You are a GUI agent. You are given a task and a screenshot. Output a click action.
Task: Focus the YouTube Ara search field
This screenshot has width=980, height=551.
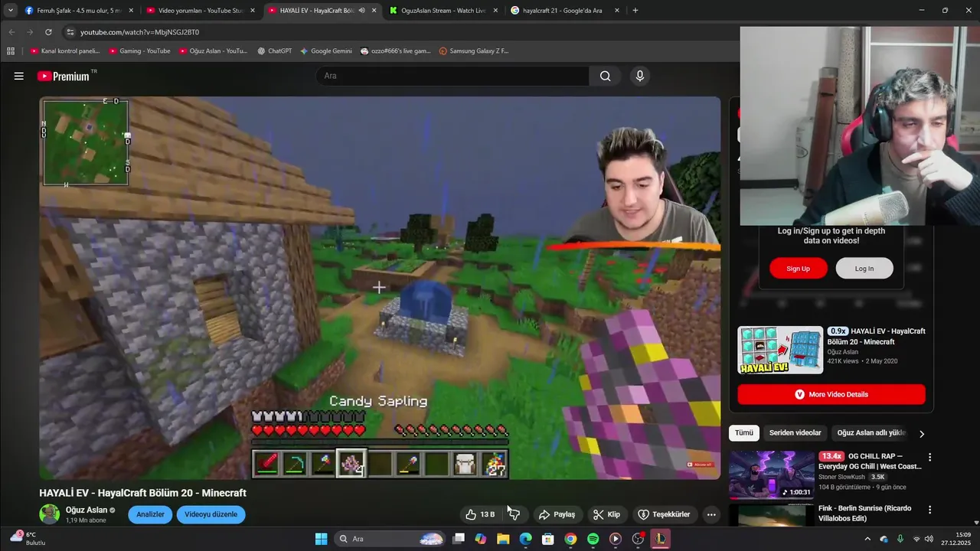coord(452,76)
